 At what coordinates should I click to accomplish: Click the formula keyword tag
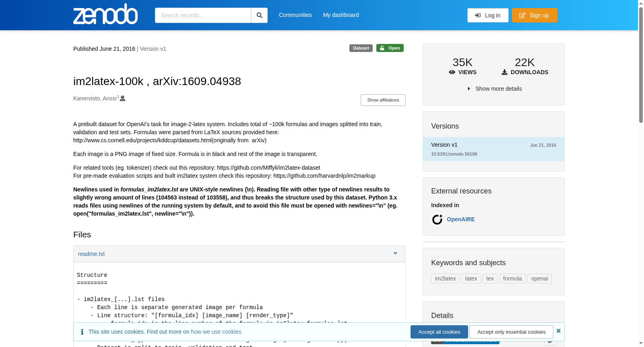[512, 278]
